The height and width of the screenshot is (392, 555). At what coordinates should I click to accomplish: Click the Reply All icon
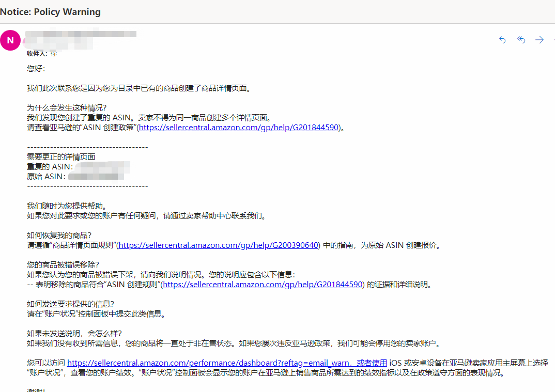point(521,40)
